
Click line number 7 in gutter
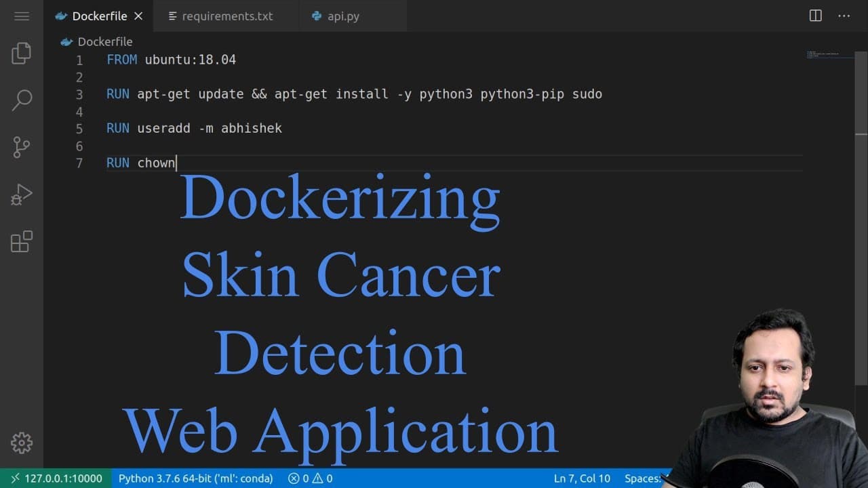(x=79, y=163)
